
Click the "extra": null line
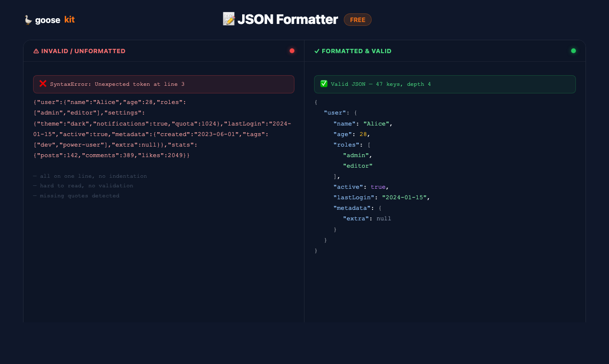(x=367, y=218)
